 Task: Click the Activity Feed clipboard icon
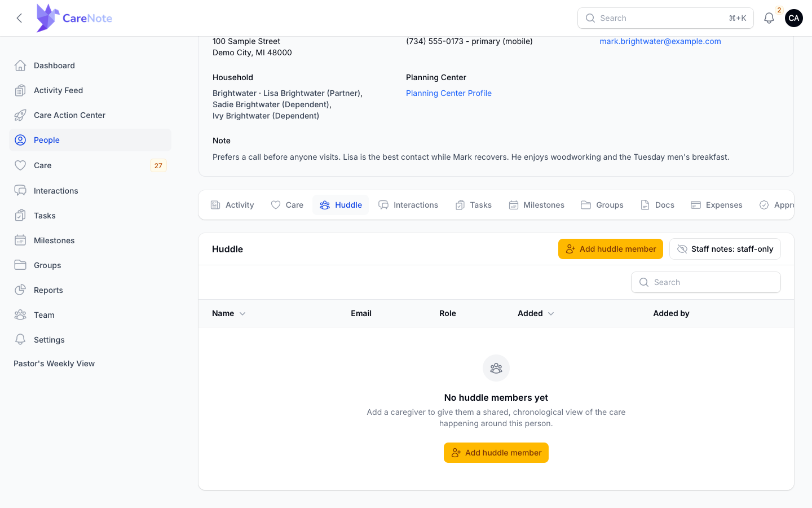(20, 90)
